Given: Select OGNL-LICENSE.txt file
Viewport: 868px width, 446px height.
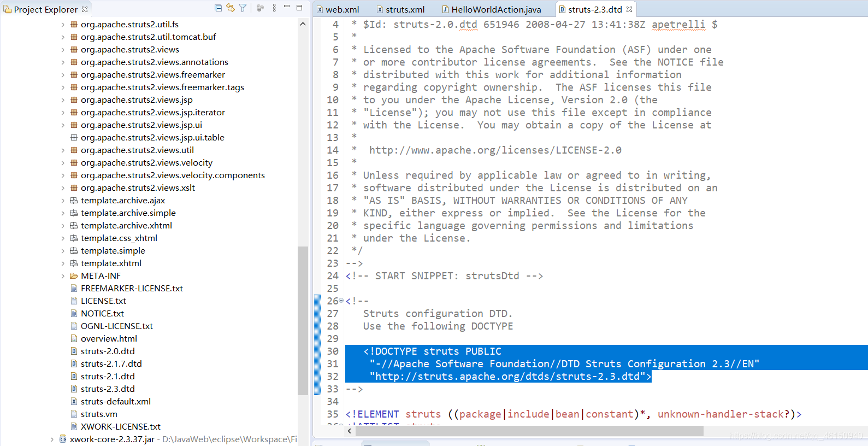Looking at the screenshot, I should point(117,326).
